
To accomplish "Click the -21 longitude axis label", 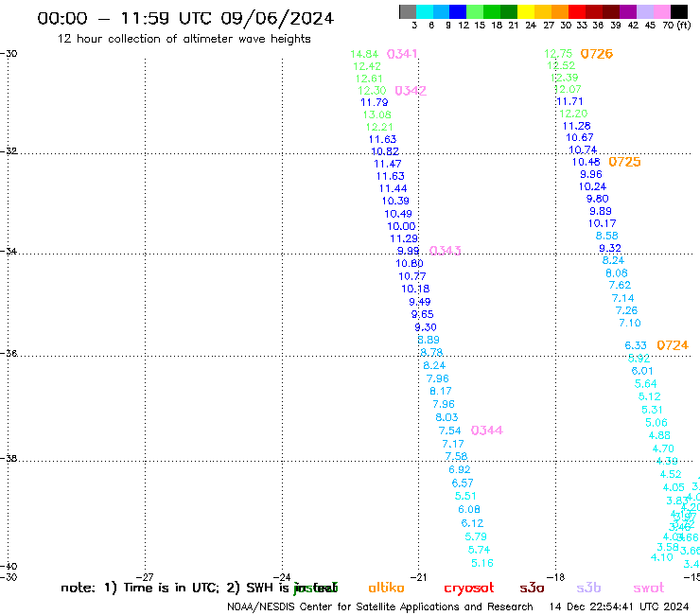I will [x=418, y=577].
